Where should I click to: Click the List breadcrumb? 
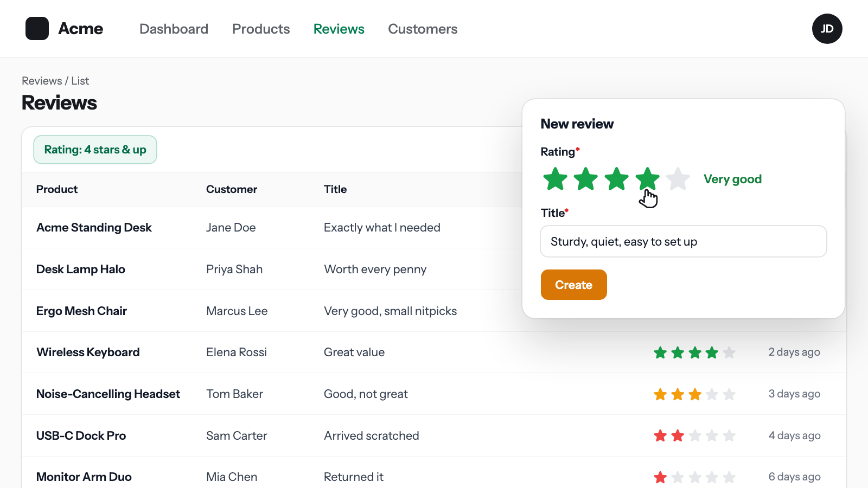click(80, 81)
